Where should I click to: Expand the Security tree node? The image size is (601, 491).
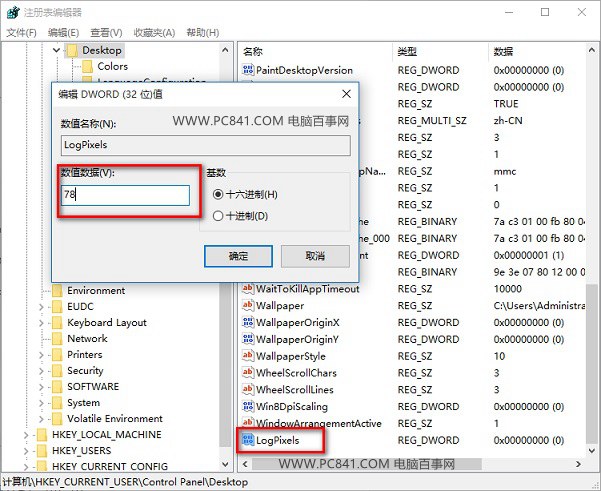pos(41,371)
